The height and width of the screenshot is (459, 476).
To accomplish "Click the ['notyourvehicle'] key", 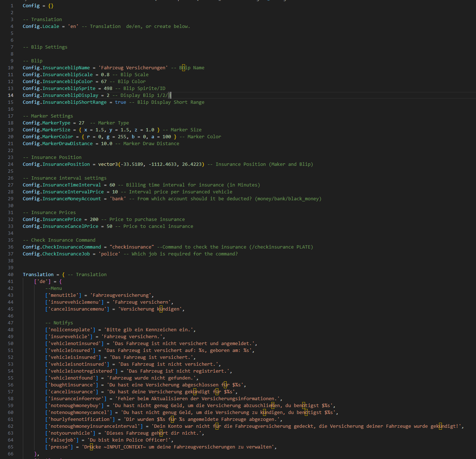I will tap(70, 433).
